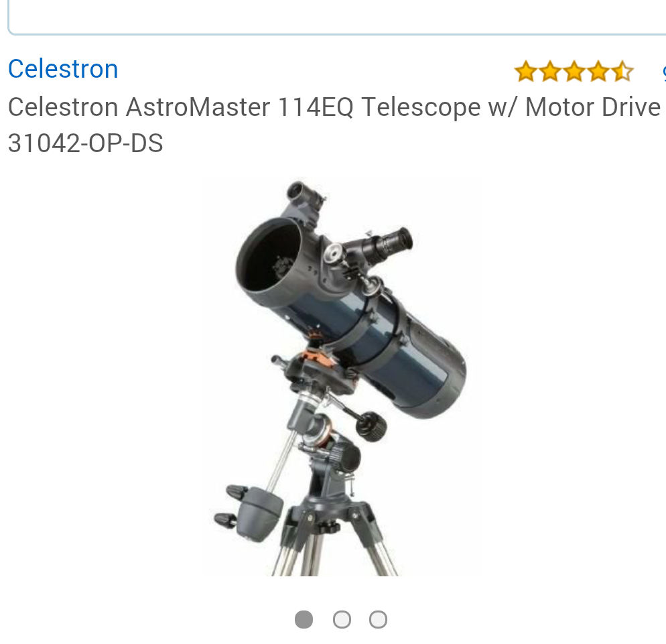Image resolution: width=666 pixels, height=644 pixels.
Task: Click the first gold rating star
Action: tap(526, 71)
